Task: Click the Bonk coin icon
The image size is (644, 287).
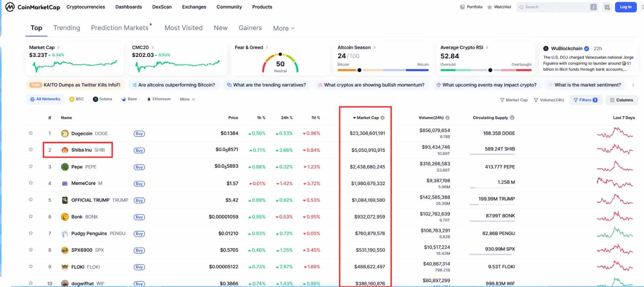Action: [x=65, y=217]
